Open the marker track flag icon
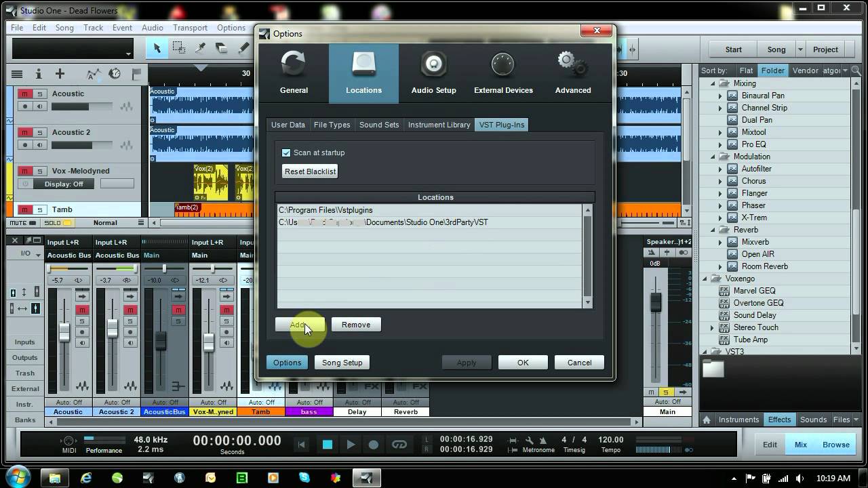The image size is (868, 488). 136,74
